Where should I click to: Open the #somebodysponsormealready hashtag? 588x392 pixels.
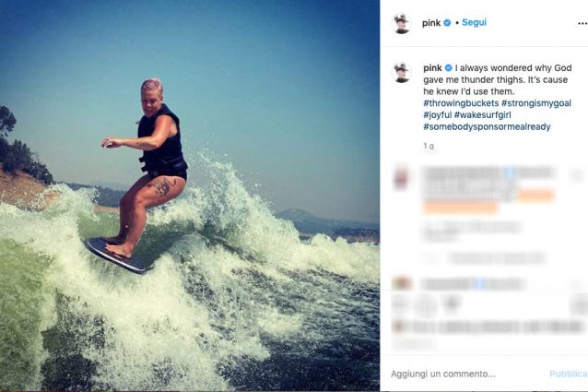coord(487,126)
